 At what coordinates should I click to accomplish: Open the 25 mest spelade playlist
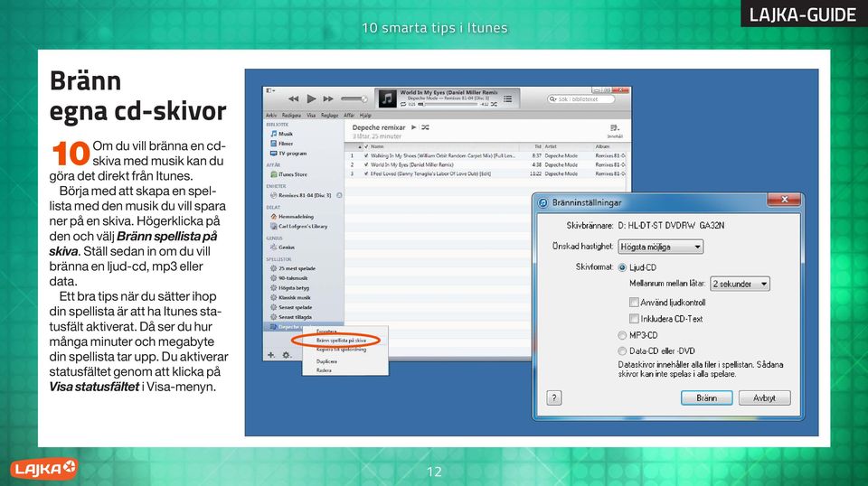[293, 268]
